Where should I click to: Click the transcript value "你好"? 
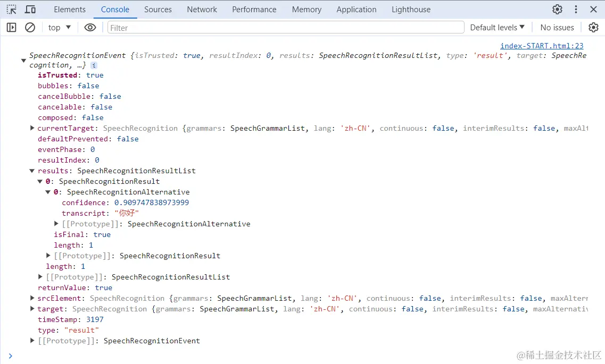[127, 213]
